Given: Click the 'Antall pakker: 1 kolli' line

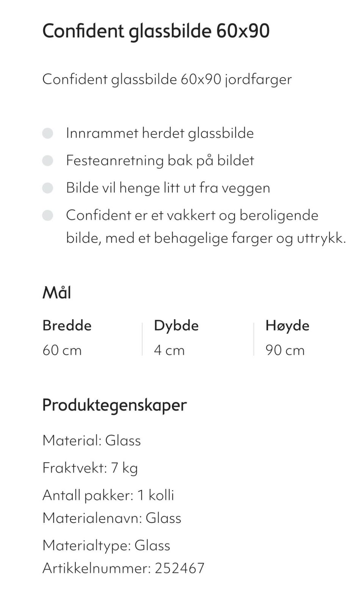Looking at the screenshot, I should (x=108, y=495).
